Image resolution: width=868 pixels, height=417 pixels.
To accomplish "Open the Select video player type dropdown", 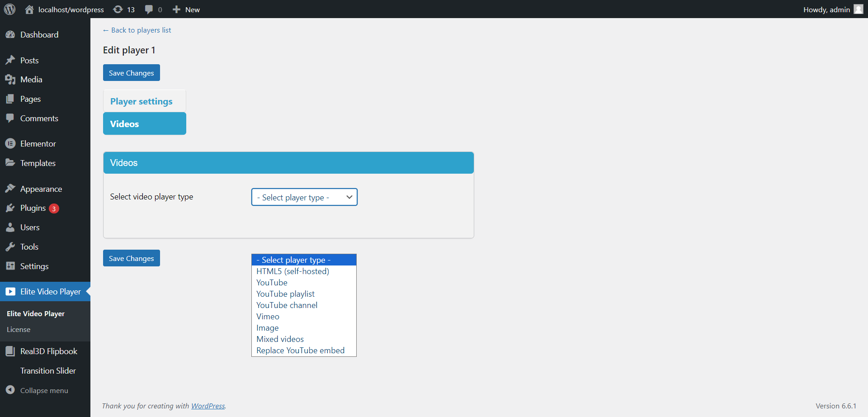I will click(304, 197).
